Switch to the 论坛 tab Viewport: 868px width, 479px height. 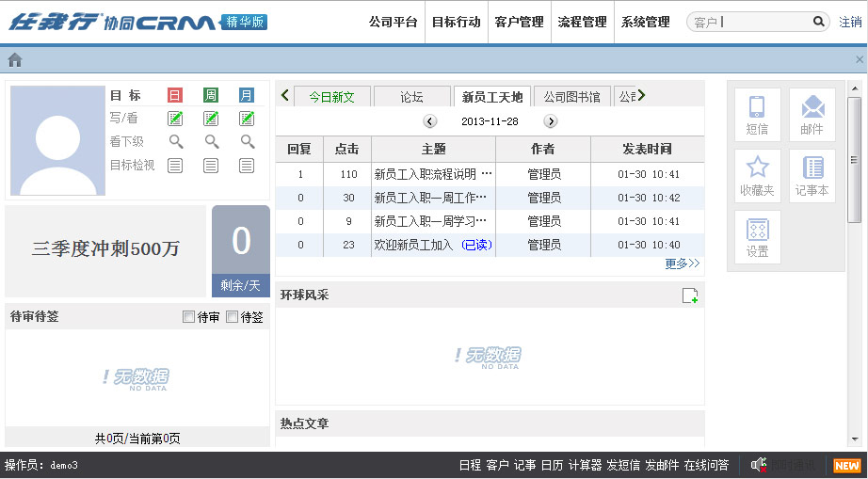(411, 97)
